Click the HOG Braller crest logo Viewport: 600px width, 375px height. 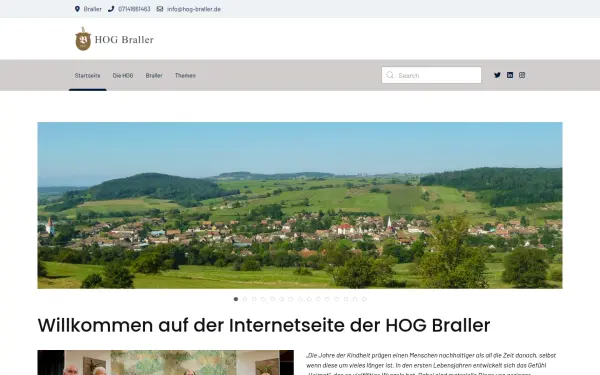[x=83, y=39]
